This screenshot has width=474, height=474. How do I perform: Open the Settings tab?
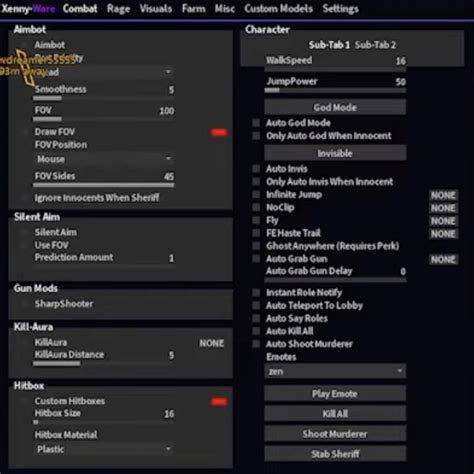(x=340, y=9)
